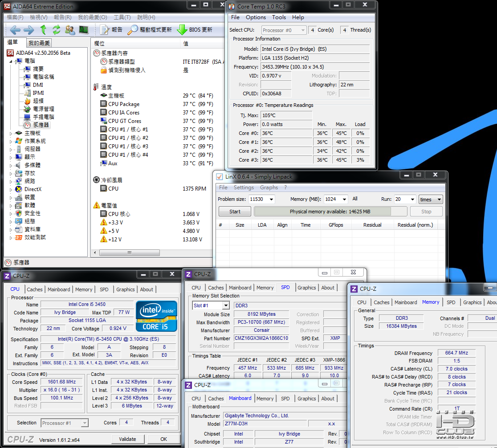Click the two-people icon in AIDA64 toolbar
This screenshot has height=448, width=497.
click(70, 30)
